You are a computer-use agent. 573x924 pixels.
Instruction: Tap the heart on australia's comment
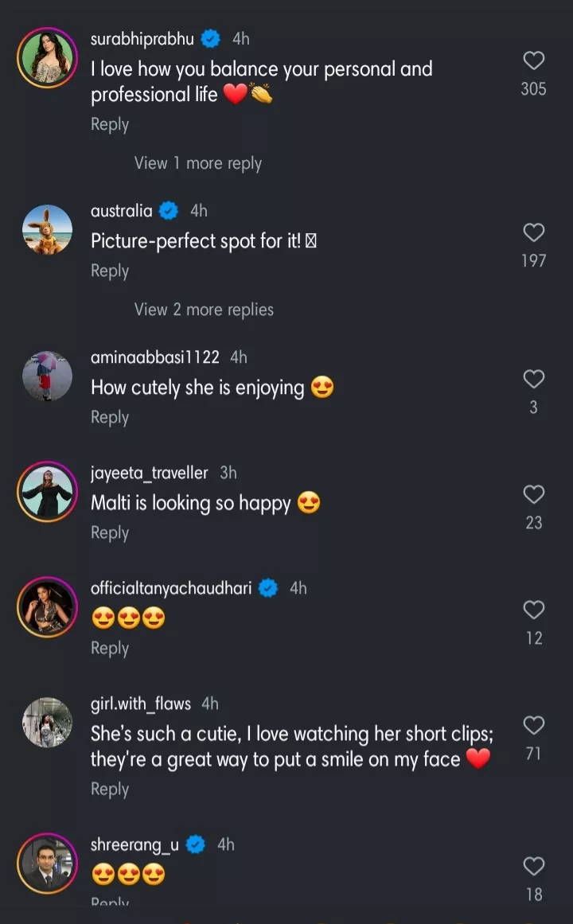[x=533, y=232]
